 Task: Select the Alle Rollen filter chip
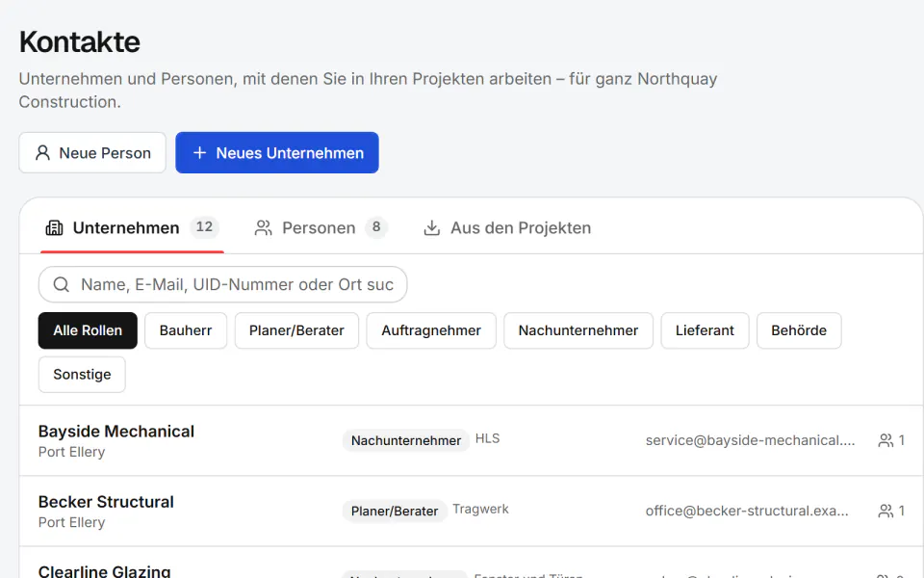[88, 330]
